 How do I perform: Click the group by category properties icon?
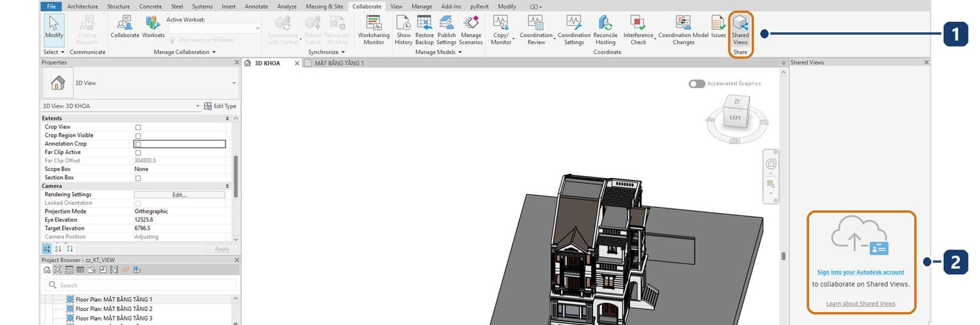coord(47,248)
